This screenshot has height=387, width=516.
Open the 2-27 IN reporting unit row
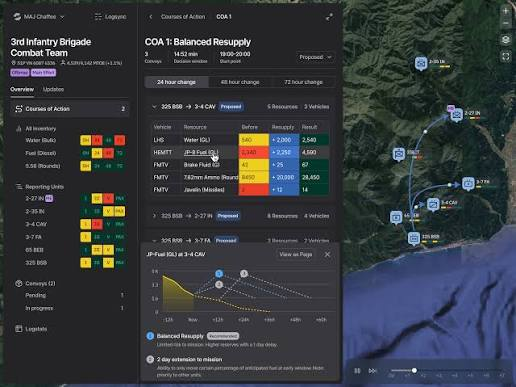(x=70, y=198)
